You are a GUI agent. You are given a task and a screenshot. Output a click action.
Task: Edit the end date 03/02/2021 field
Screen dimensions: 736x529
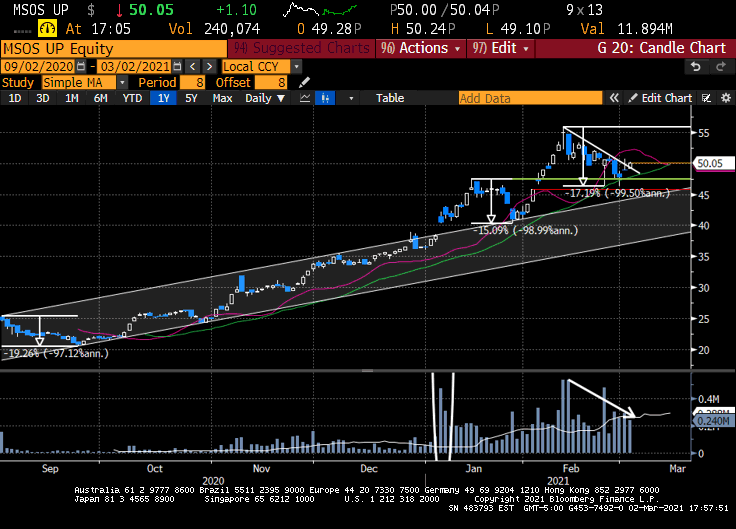[x=135, y=66]
